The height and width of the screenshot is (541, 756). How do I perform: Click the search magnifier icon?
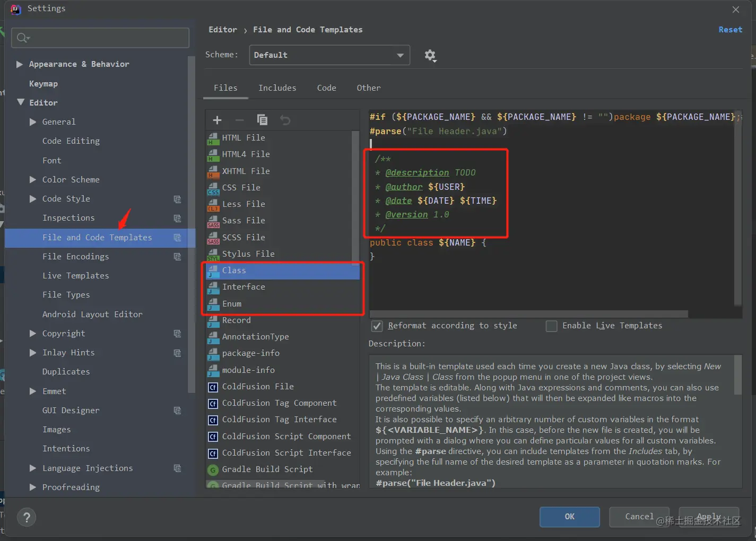[x=23, y=38]
